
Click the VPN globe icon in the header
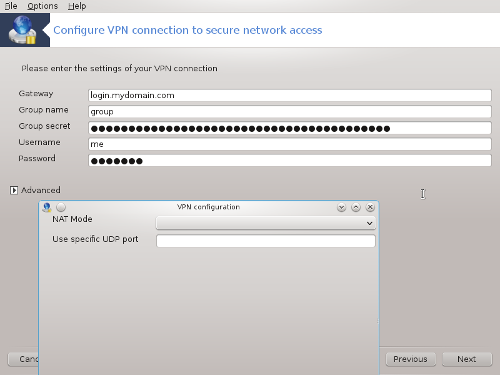point(22,30)
